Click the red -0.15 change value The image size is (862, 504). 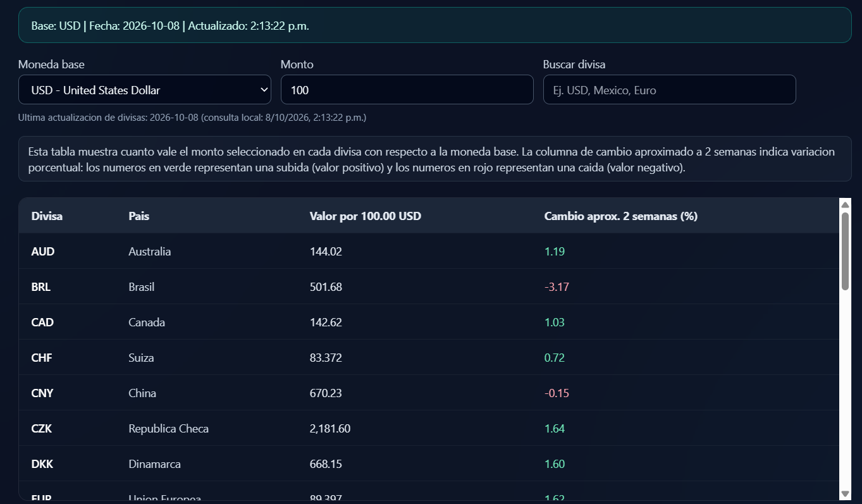[x=557, y=393]
